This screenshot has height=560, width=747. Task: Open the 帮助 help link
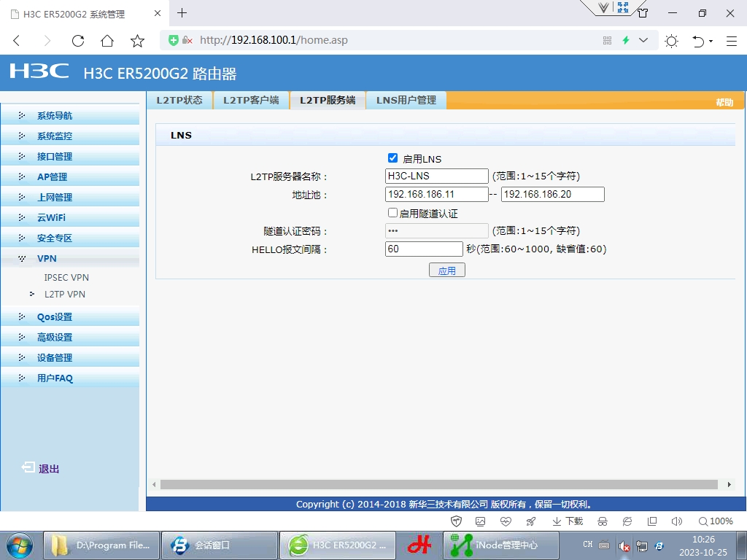coord(724,102)
